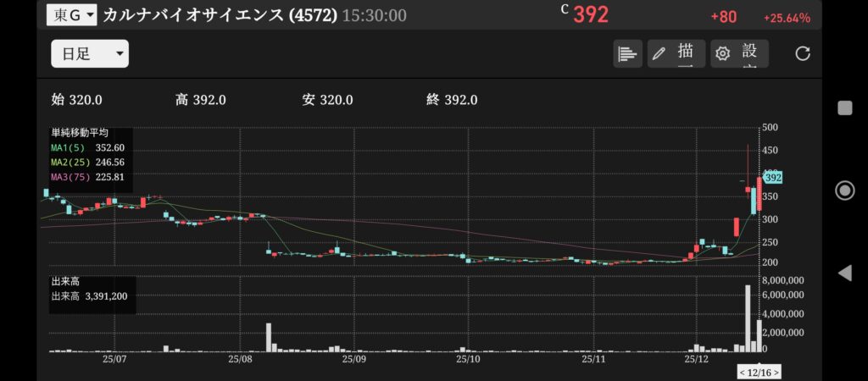Toggle the MA3(75) moving average legend
868x381 pixels.
(87, 177)
